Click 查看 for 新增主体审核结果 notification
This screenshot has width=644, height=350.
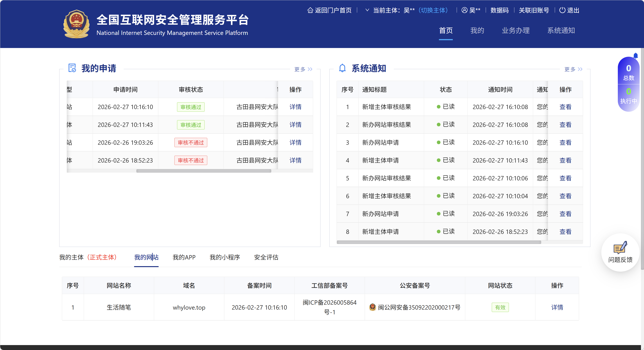coord(565,107)
